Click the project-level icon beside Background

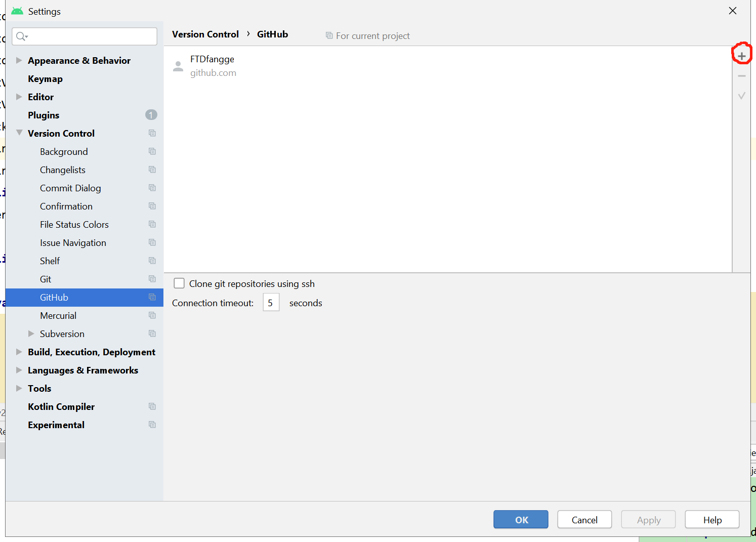click(x=152, y=151)
